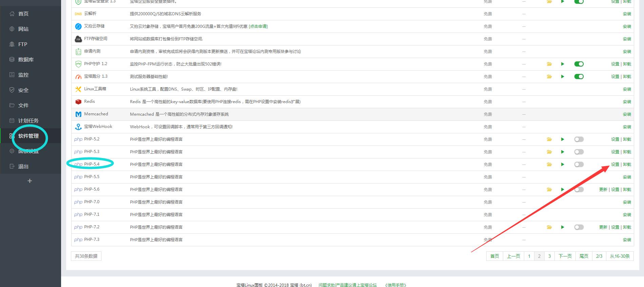Click play icon for 宝塔跑分 1.3
Screen dimensions: 644x287
click(562, 77)
